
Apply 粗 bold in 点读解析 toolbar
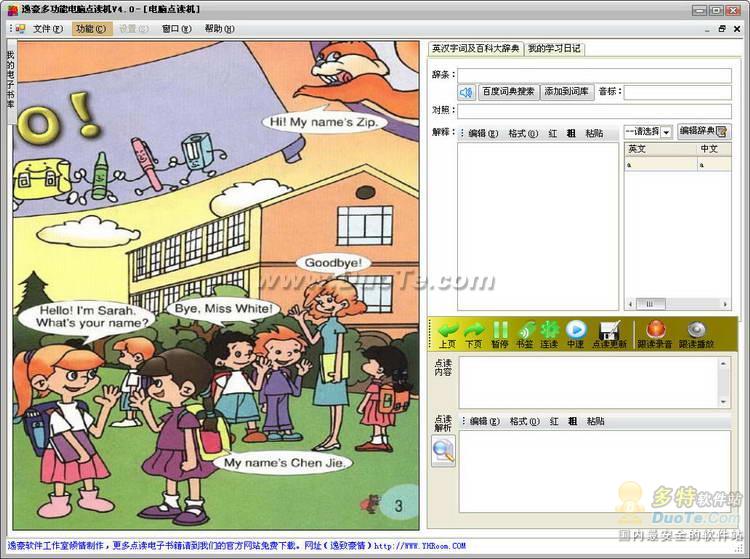573,421
